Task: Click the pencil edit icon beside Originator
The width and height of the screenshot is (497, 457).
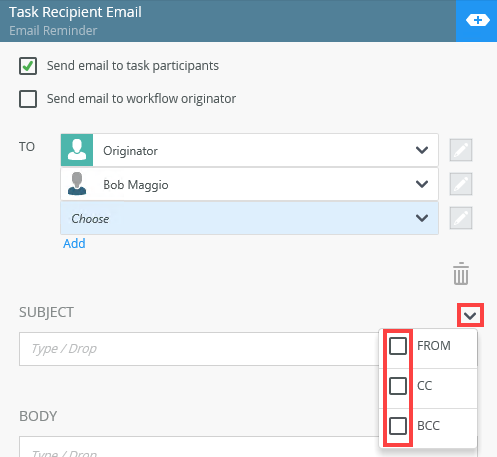Action: (x=461, y=150)
